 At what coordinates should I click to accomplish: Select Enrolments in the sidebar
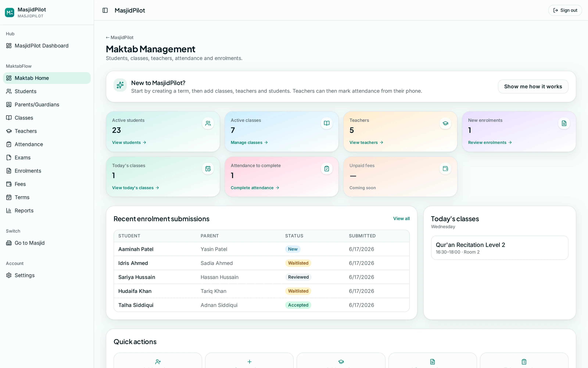(47, 171)
